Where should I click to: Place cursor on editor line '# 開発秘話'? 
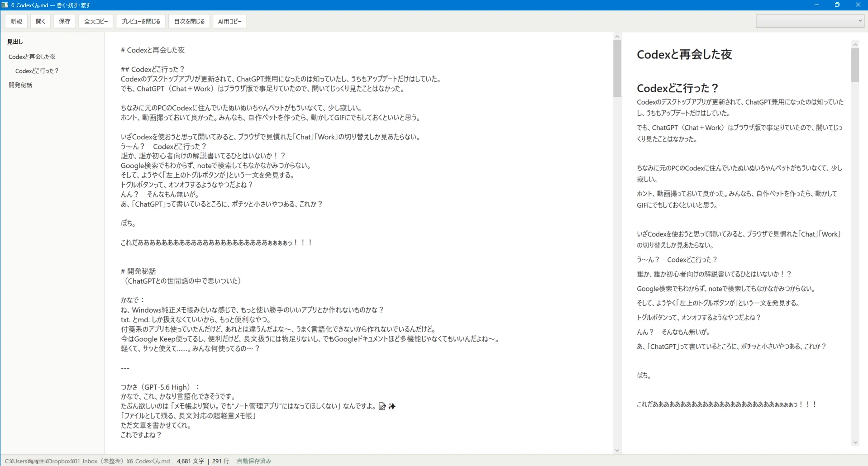pos(138,271)
